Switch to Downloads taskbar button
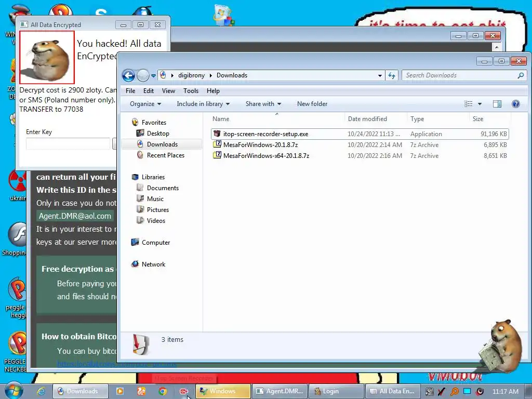Image resolution: width=532 pixels, height=399 pixels. pos(81,391)
